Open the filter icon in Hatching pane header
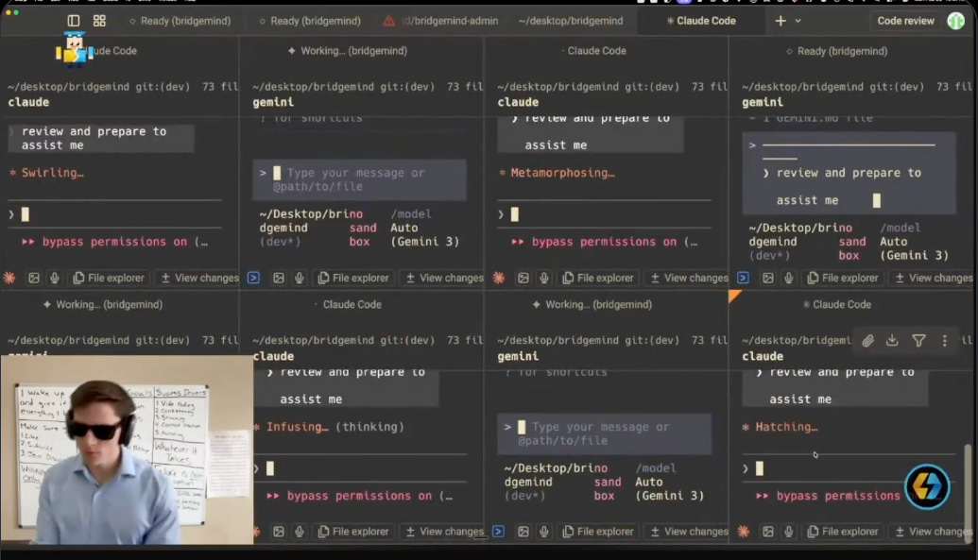This screenshot has width=978, height=560. [918, 341]
